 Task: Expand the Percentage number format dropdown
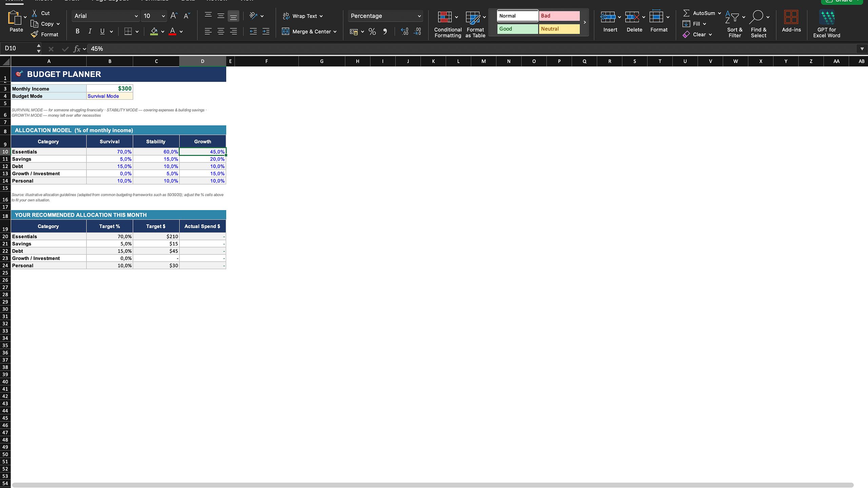coord(419,16)
